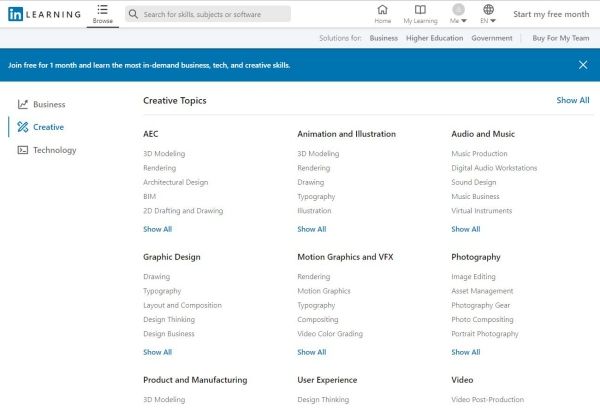This screenshot has width=600, height=409.
Task: Open Video Color Grading topic
Action: (330, 334)
